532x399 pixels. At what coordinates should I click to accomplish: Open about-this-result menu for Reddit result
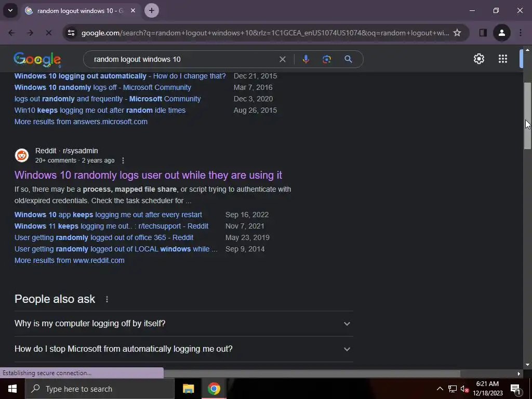click(123, 161)
